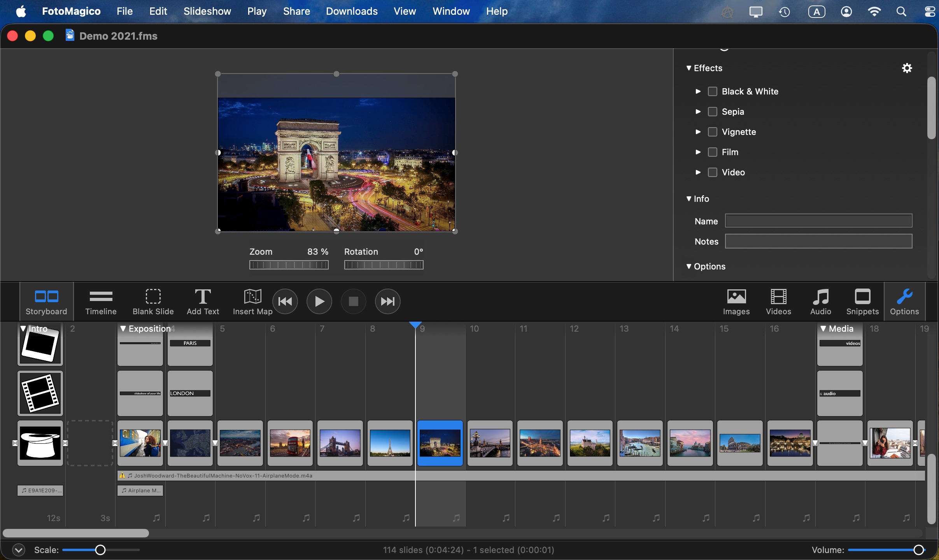Click audio marker icon under slide 9
The image size is (939, 560).
(x=456, y=518)
